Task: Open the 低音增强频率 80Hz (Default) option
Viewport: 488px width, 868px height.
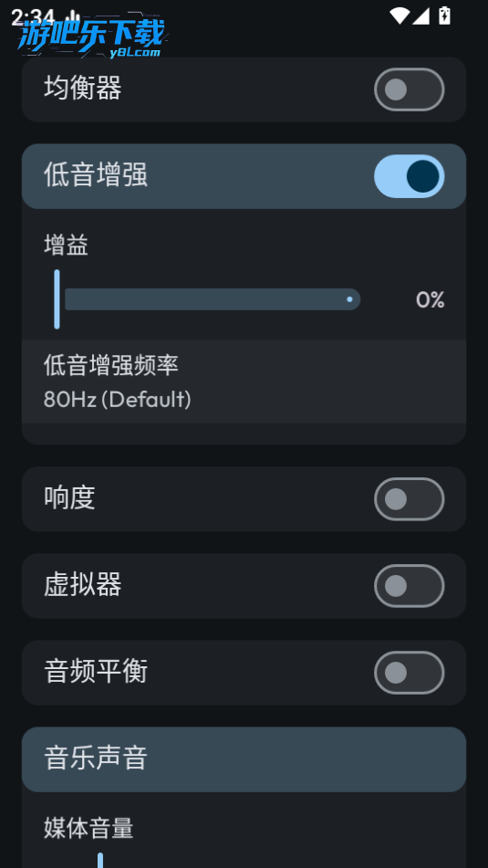Action: point(244,382)
